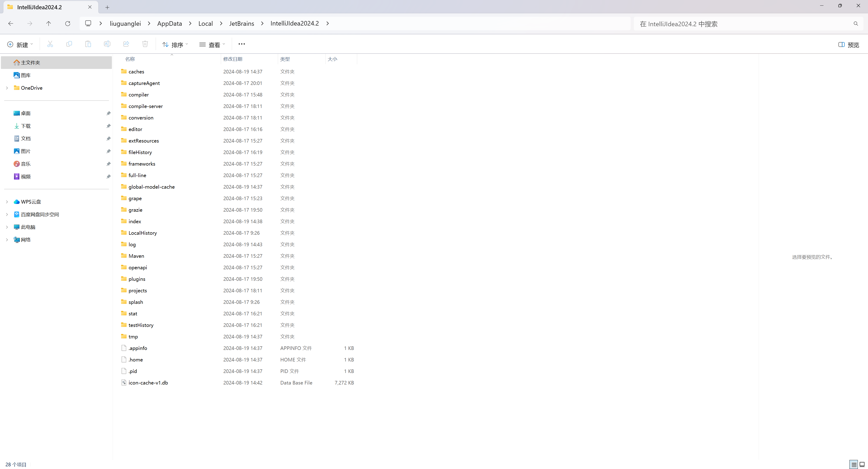Click the Share icon in toolbar
This screenshot has height=469, width=868.
pyautogui.click(x=126, y=44)
